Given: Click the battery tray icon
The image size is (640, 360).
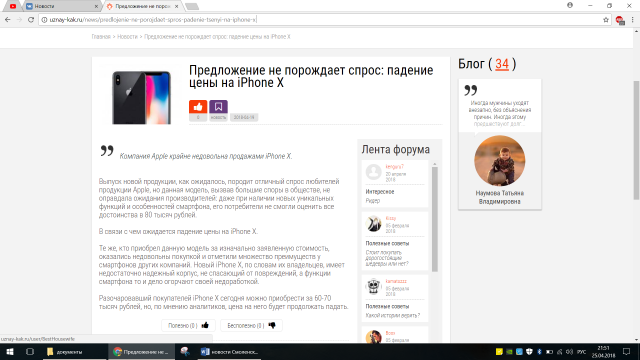Looking at the screenshot, I should (x=549, y=352).
